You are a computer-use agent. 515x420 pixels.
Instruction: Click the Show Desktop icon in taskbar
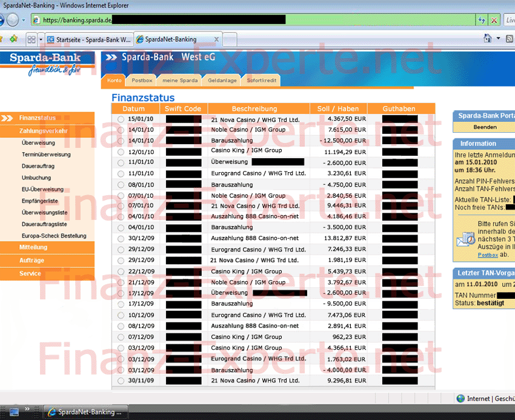[x=14, y=412]
